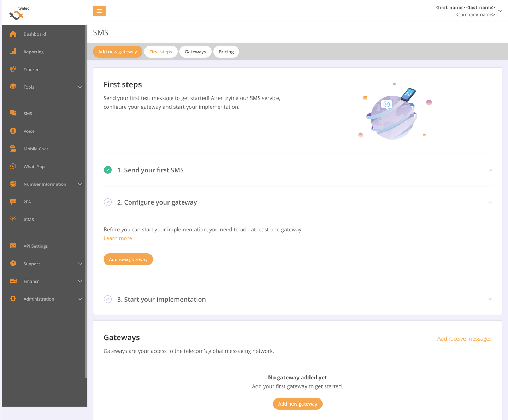This screenshot has width=508, height=420.
Task: Click the sidebar vertical scrollbar
Action: pos(86,201)
